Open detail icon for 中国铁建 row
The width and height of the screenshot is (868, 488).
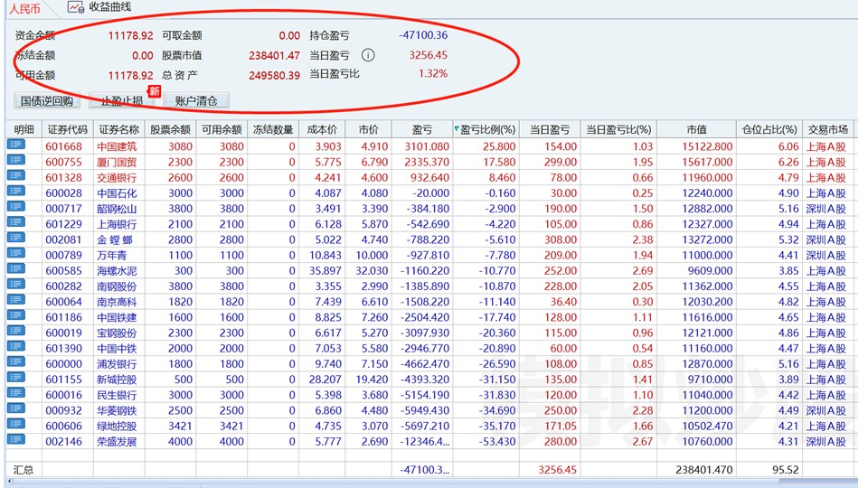tap(16, 315)
